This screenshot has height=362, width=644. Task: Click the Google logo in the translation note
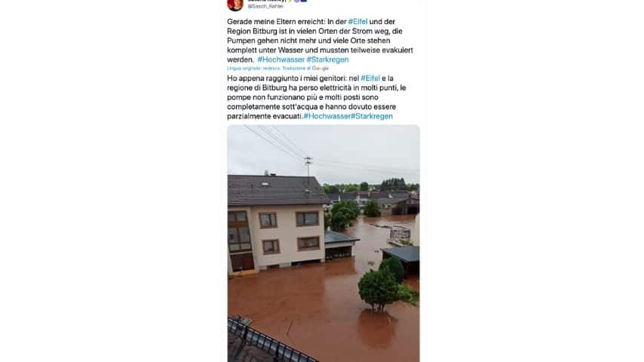point(320,69)
